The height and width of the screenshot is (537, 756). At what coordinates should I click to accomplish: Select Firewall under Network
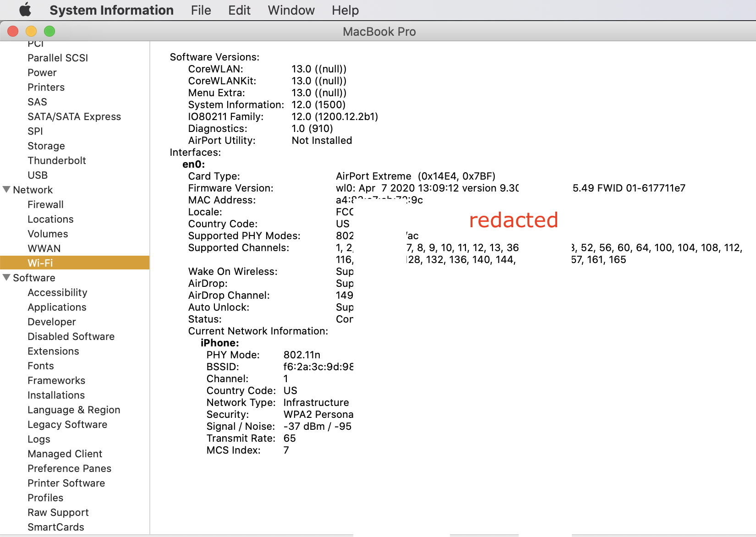click(x=45, y=204)
